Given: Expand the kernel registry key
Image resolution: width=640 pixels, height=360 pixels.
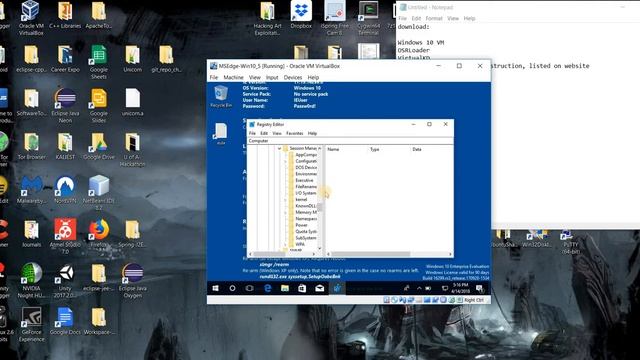Looking at the screenshot, I should click(x=285, y=200).
